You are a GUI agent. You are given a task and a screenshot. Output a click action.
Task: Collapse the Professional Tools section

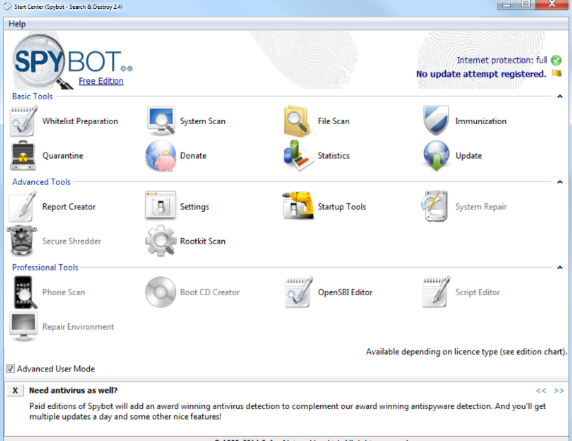(x=560, y=268)
